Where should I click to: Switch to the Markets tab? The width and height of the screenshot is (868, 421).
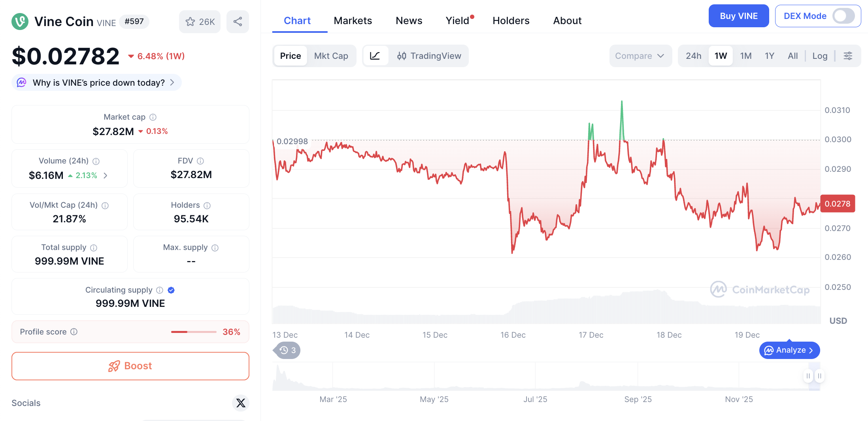coord(353,21)
